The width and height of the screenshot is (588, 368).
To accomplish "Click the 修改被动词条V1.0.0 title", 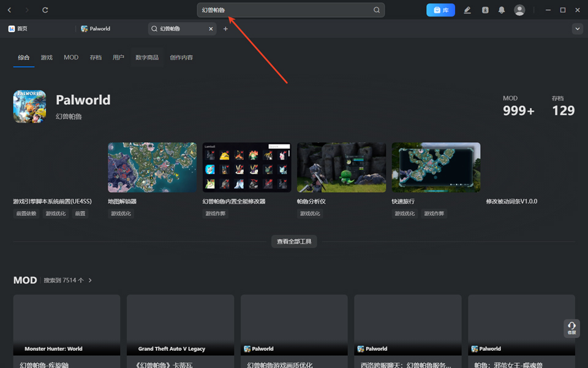I will coord(511,201).
